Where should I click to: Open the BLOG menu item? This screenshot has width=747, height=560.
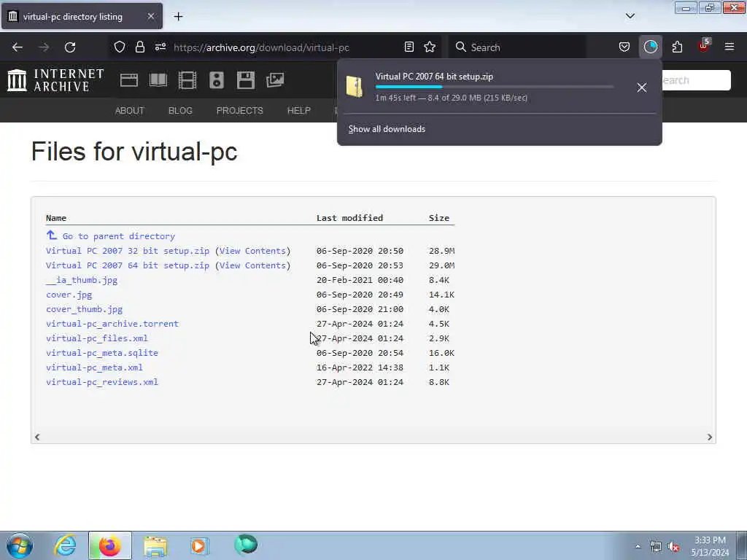pos(180,111)
